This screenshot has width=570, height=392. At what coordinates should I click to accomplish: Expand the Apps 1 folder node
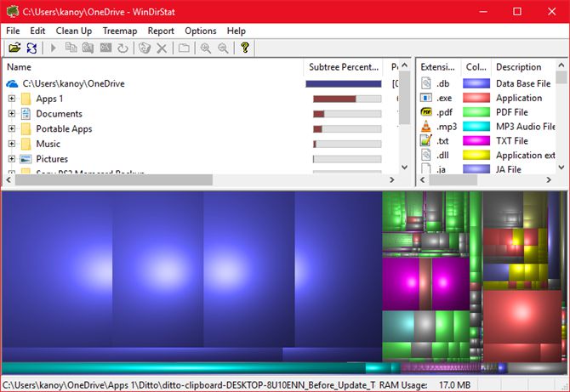pyautogui.click(x=12, y=99)
